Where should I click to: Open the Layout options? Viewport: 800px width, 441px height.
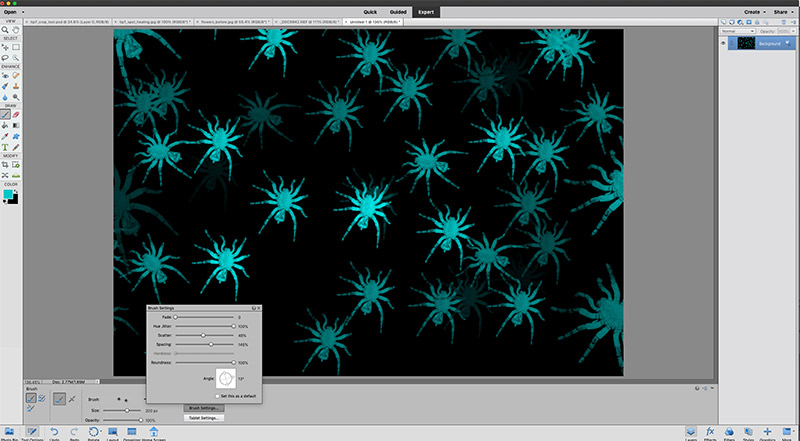[x=113, y=433]
